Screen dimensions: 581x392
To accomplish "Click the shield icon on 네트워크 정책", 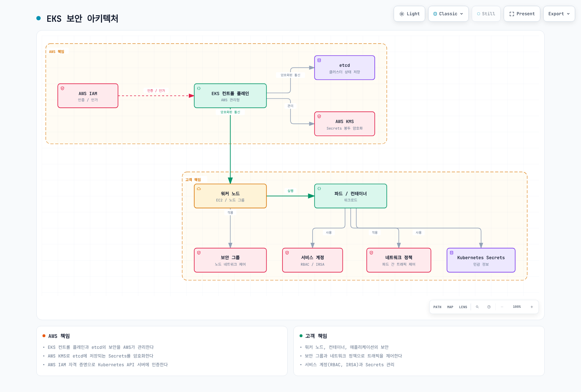I will 371,253.
